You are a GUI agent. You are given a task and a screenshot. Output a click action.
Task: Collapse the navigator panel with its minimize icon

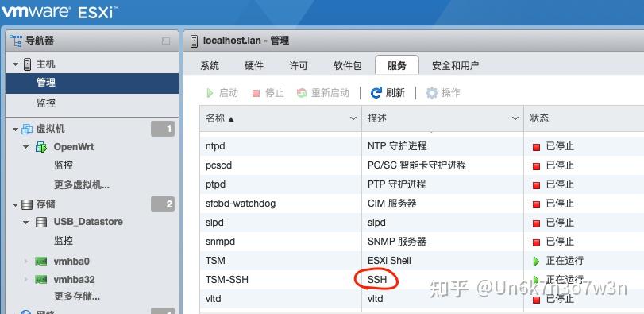(x=165, y=41)
